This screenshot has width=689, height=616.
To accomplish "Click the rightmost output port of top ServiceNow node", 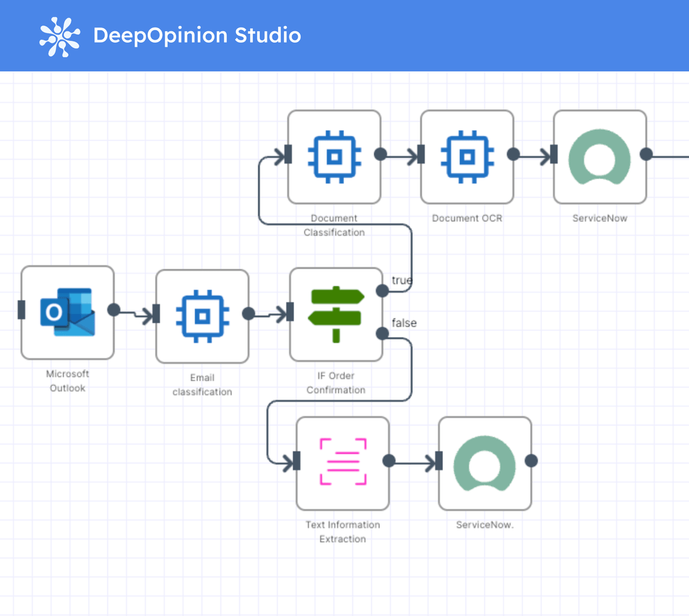I will tap(646, 154).
